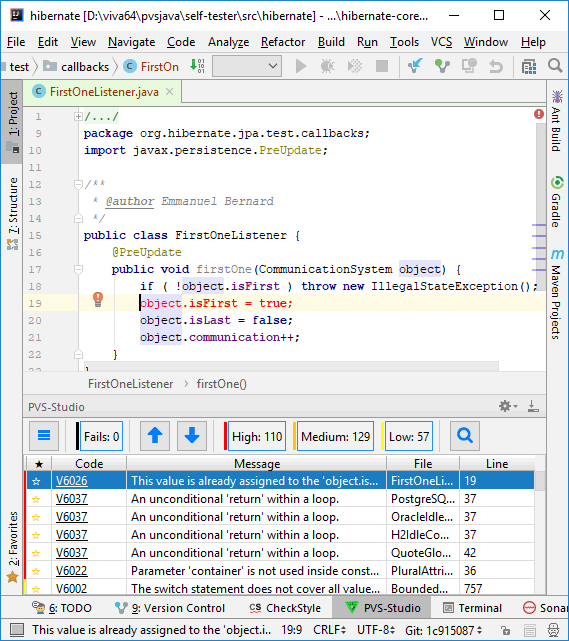Open CheckStyle tool window

(x=285, y=608)
